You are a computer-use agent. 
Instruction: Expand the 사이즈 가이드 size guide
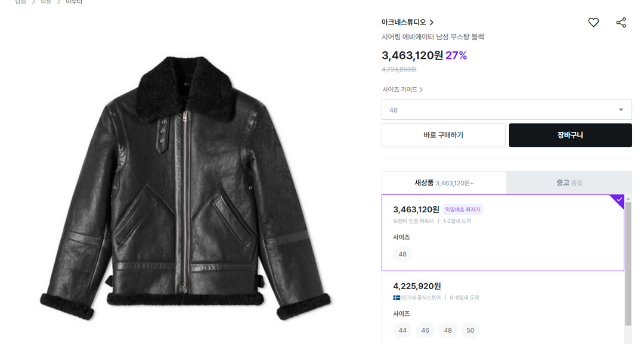pyautogui.click(x=402, y=89)
